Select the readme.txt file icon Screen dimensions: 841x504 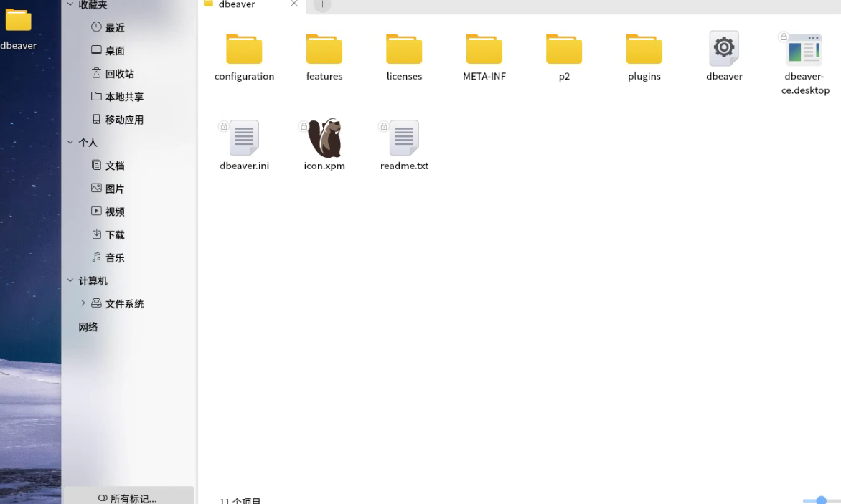coord(404,138)
